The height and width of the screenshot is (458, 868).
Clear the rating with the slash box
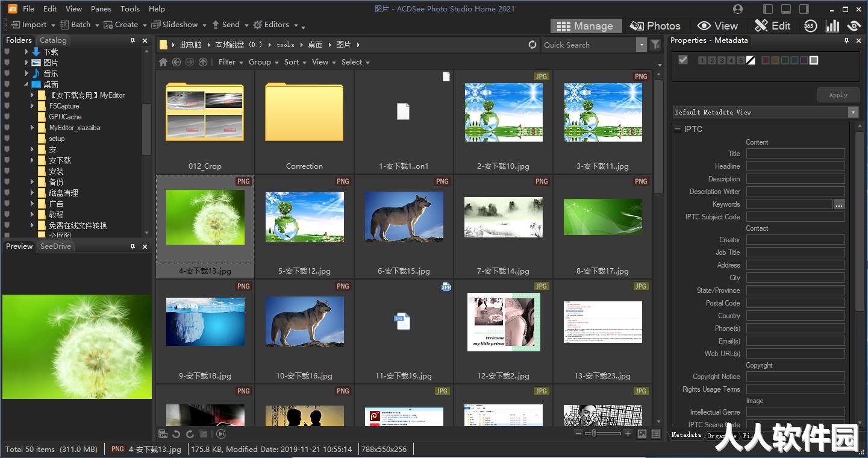pyautogui.click(x=751, y=60)
